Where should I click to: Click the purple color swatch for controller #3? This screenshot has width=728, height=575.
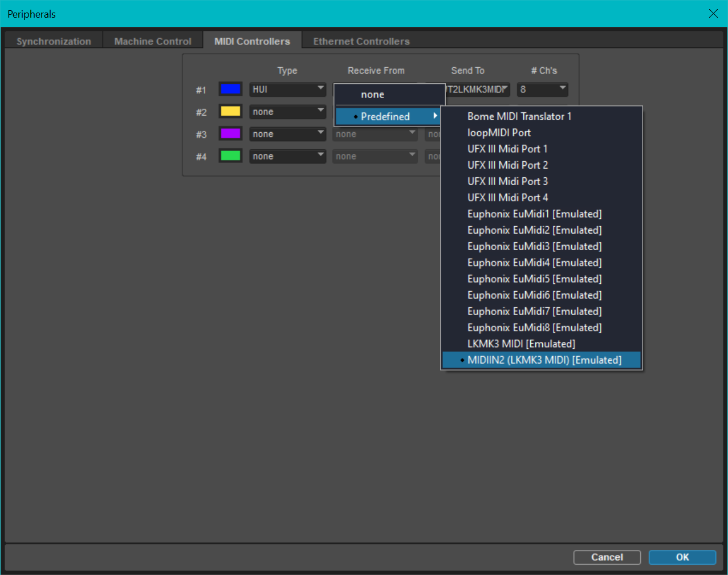click(230, 133)
